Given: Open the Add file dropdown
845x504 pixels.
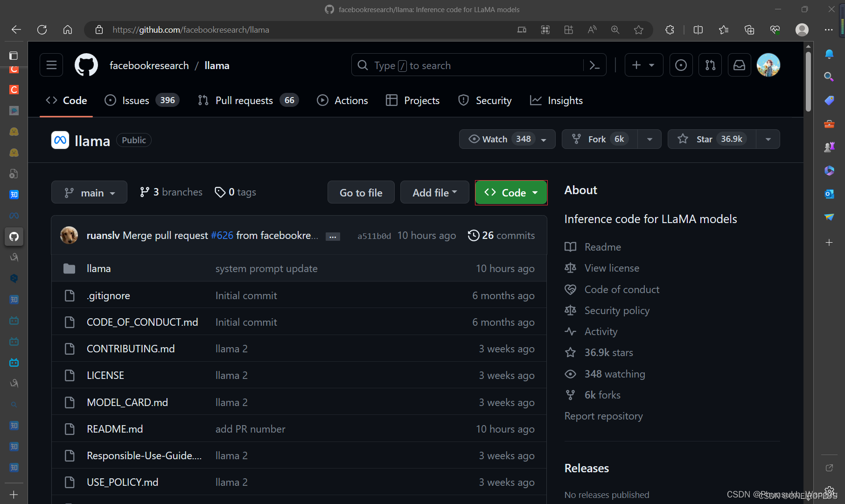Looking at the screenshot, I should coord(434,192).
